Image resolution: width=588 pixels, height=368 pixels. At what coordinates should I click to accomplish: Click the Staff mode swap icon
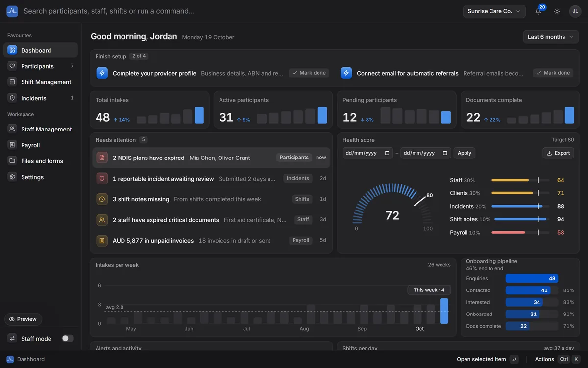click(12, 338)
